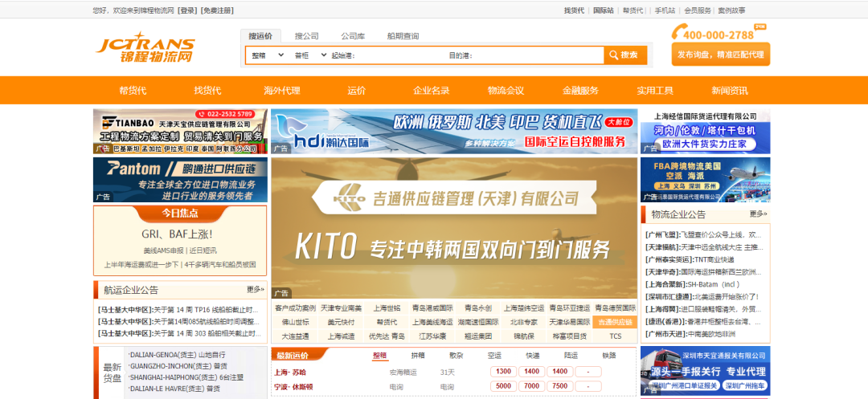Open the 普柜 cabinet type dropdown
Image resolution: width=868 pixels, height=399 pixels.
(309, 55)
